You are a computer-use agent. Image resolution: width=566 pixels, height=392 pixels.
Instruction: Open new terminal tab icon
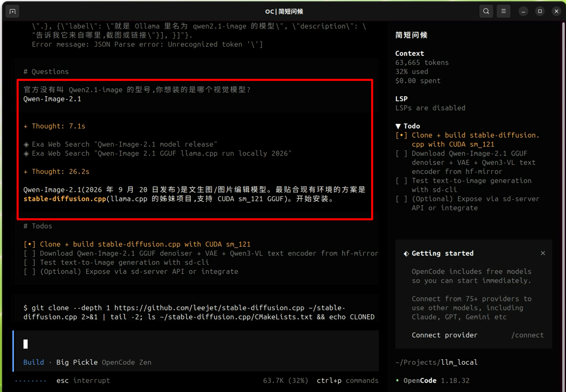[x=12, y=11]
